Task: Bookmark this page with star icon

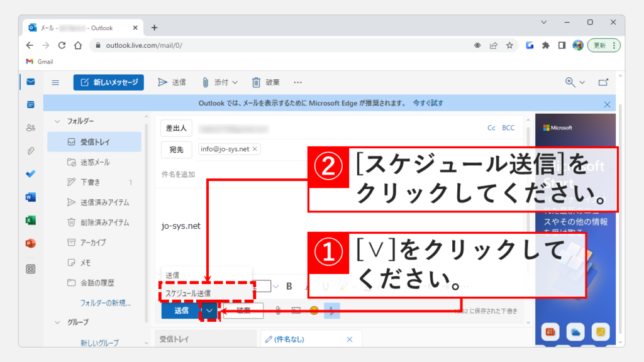Action: point(510,45)
